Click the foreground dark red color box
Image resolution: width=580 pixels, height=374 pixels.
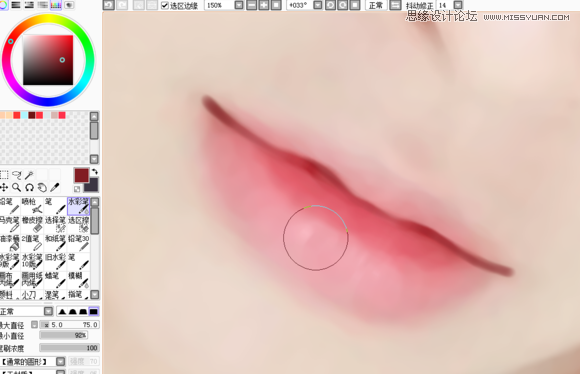point(81,175)
